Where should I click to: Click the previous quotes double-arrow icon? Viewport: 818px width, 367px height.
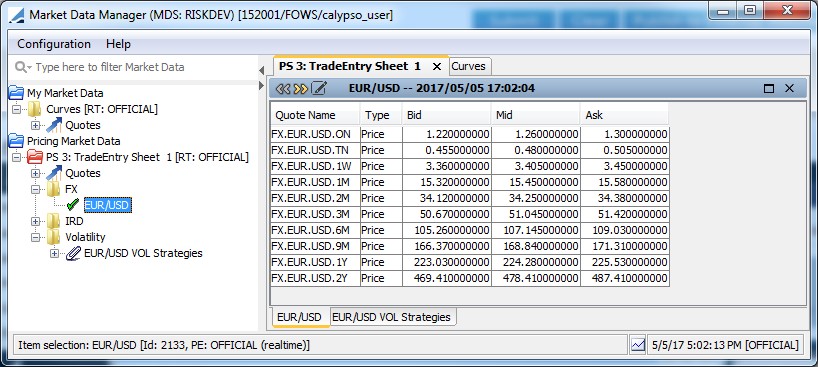282,89
